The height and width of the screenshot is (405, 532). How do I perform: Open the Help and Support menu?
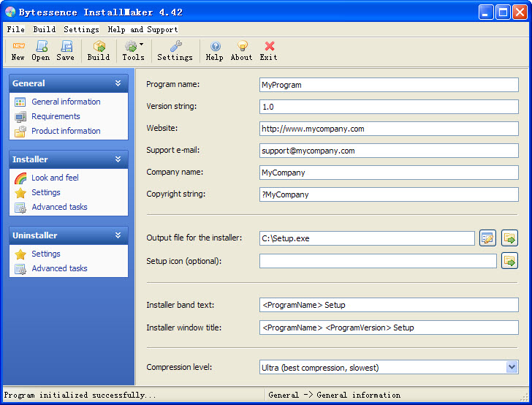point(142,29)
